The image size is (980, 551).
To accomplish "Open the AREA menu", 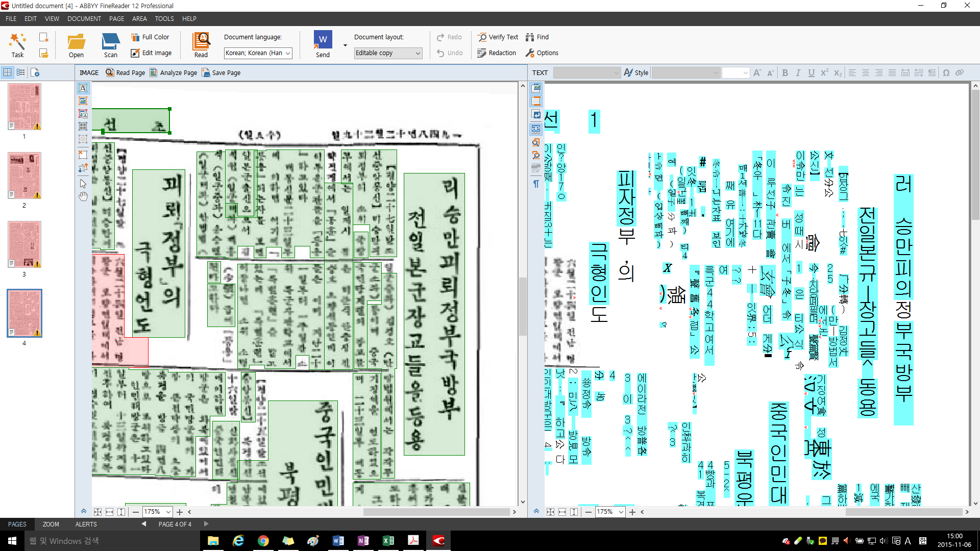I will click(139, 19).
